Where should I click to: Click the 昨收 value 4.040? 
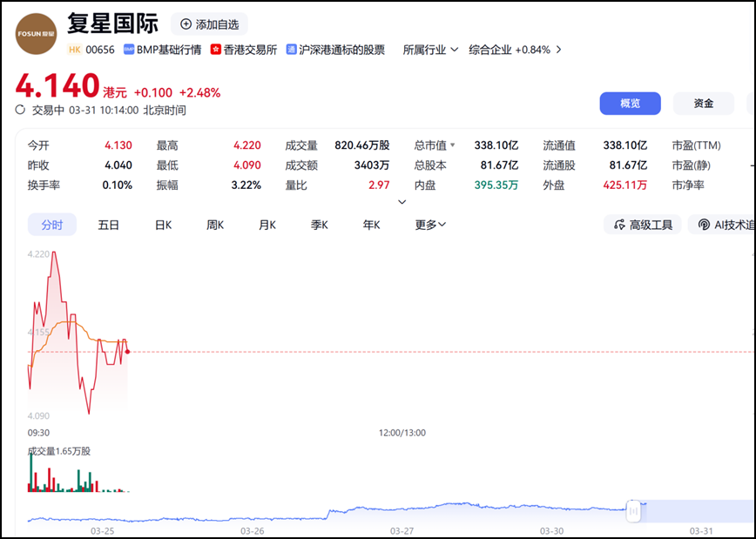118,165
